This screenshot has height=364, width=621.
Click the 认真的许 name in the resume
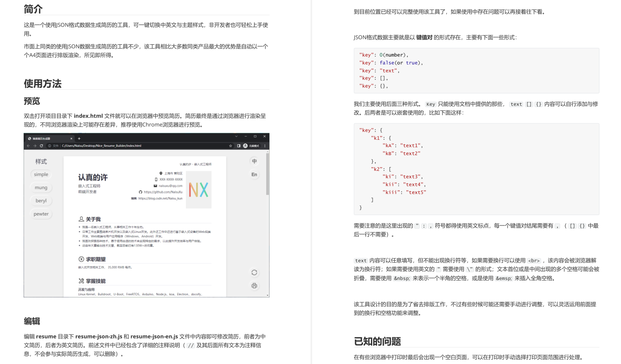pos(93,177)
